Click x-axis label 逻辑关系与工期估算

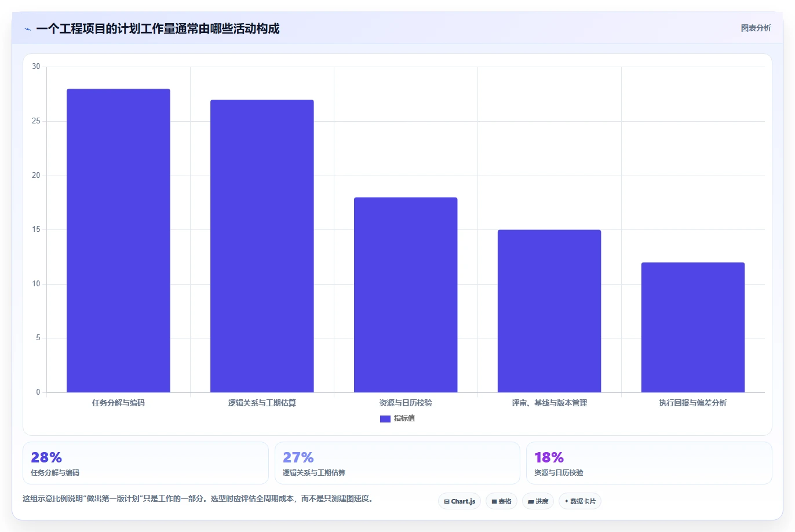coord(262,403)
